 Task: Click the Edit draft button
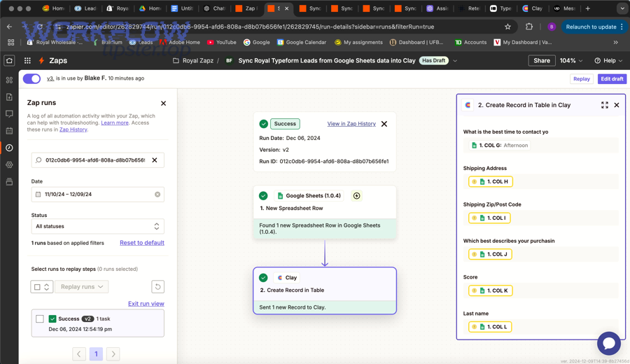(611, 79)
